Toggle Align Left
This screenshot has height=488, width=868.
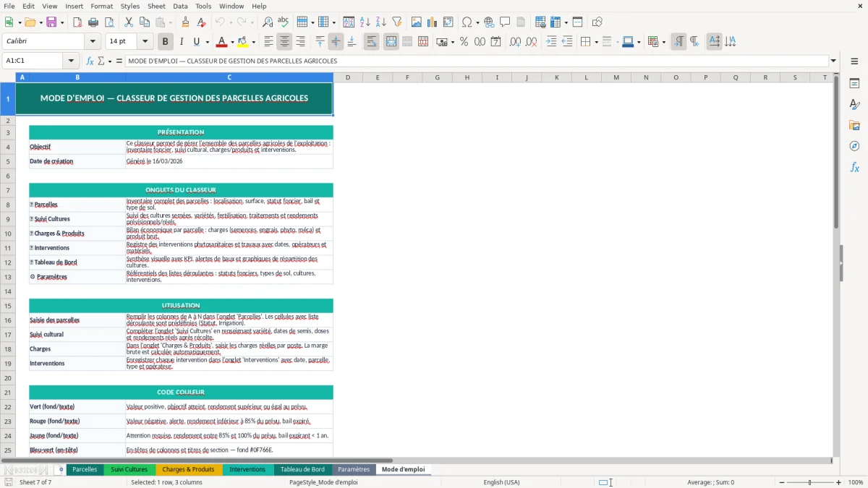(268, 42)
